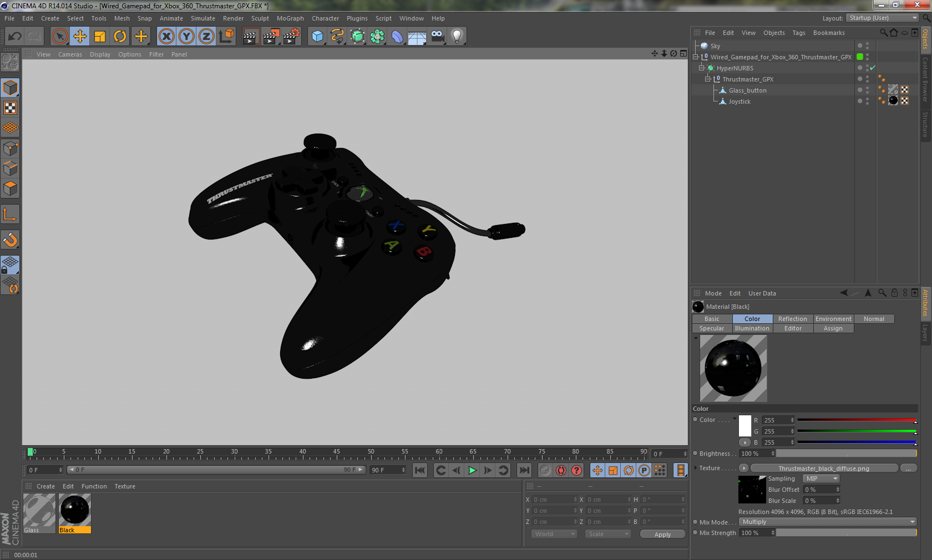Toggle the X axis lock
The height and width of the screenshot is (560, 932).
point(166,37)
